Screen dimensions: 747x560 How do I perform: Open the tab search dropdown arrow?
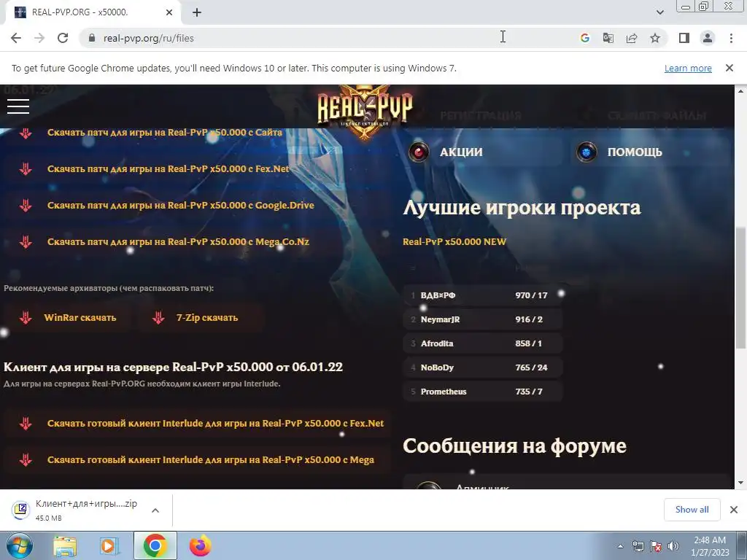659,12
